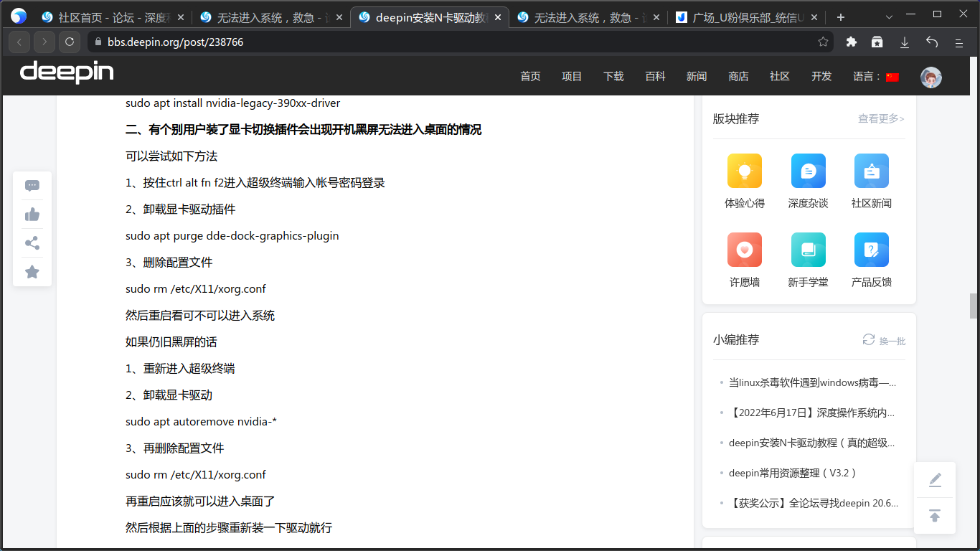Open 百科 in site navigation

[x=655, y=77]
